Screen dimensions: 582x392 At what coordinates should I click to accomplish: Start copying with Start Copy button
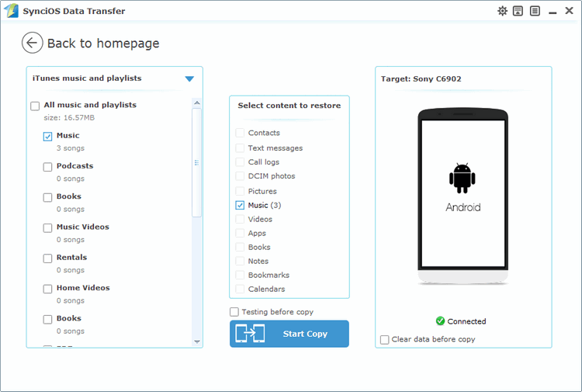pos(289,334)
